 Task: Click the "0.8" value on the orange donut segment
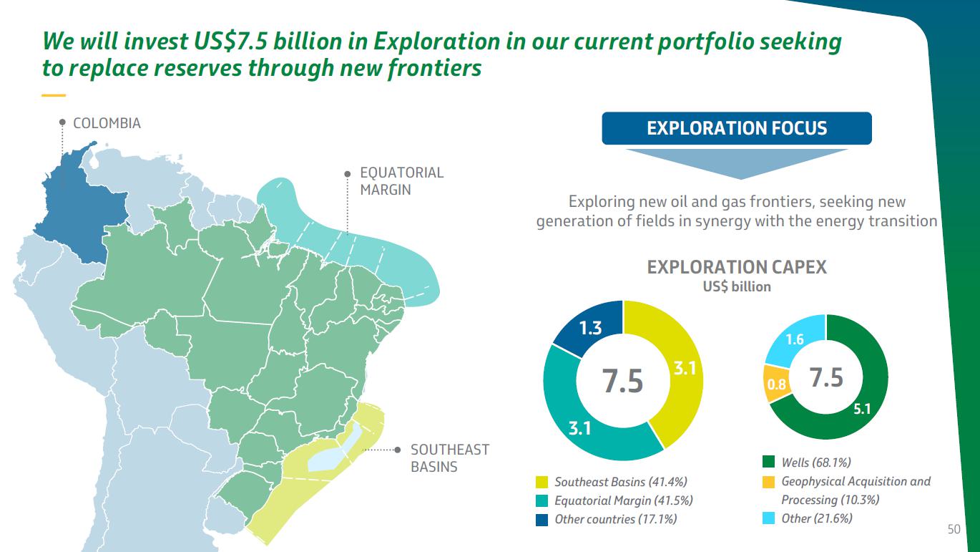777,384
